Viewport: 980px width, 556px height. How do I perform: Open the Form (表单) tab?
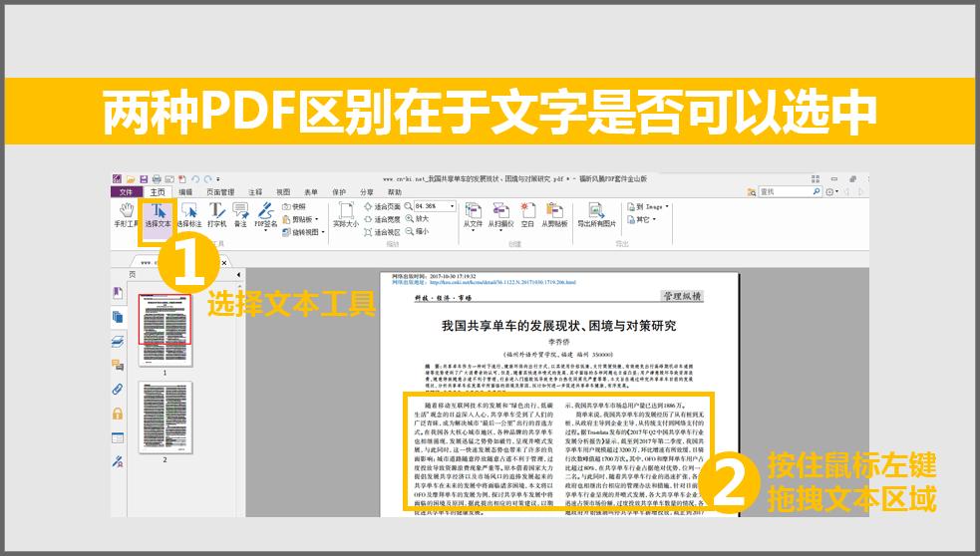click(311, 191)
